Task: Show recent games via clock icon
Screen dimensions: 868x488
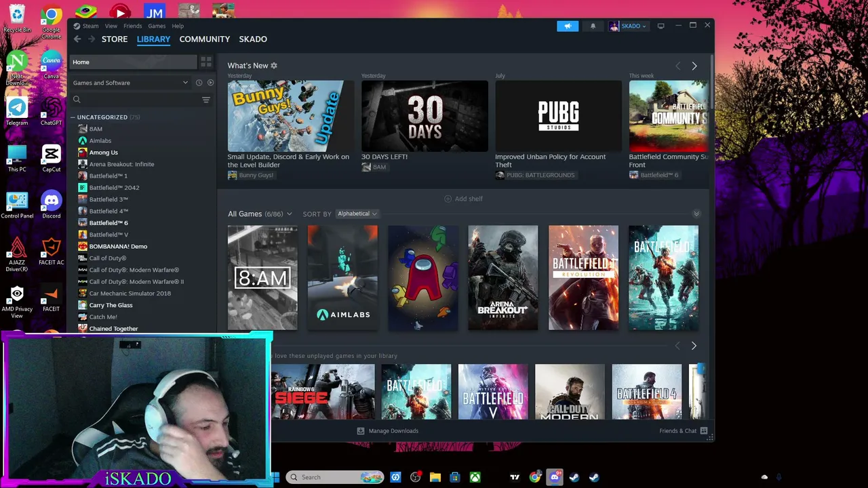Action: click(199, 83)
